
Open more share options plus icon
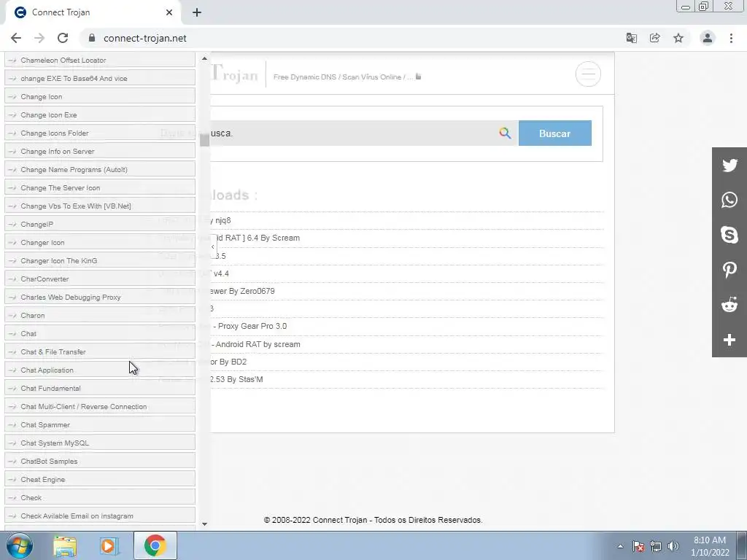pyautogui.click(x=729, y=340)
